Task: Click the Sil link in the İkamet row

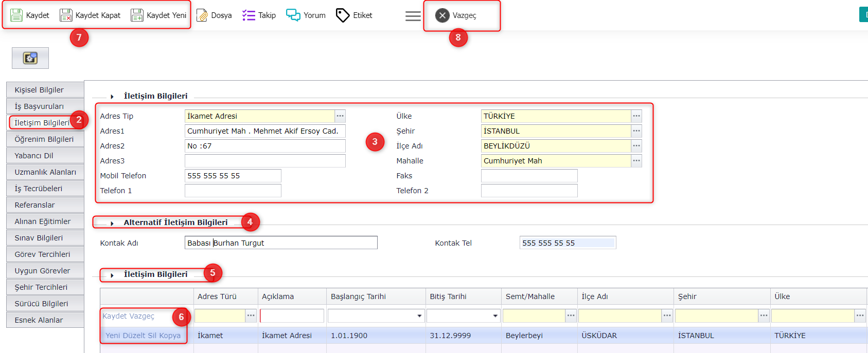Action: click(152, 336)
